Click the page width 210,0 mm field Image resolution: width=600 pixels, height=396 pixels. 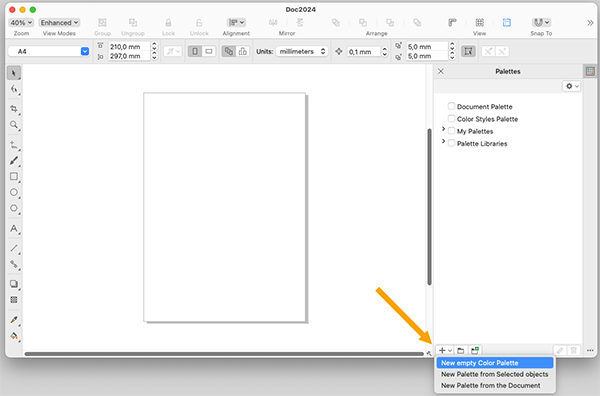(130, 47)
